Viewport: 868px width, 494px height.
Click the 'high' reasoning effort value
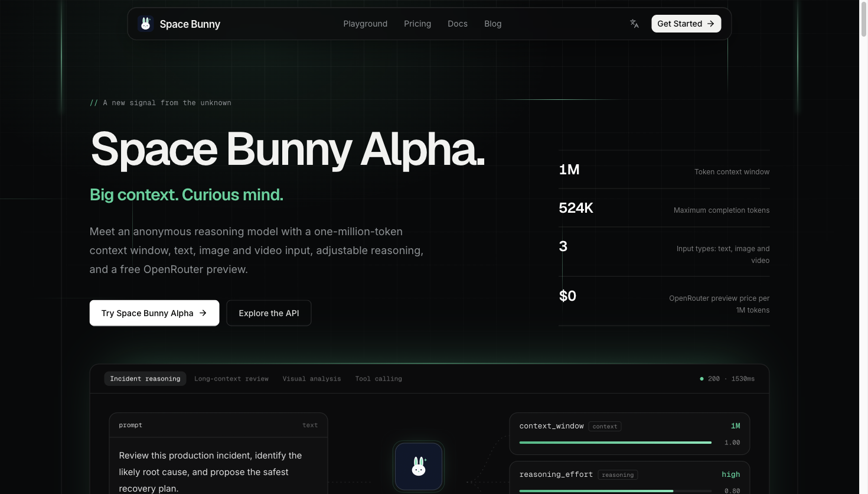731,474
